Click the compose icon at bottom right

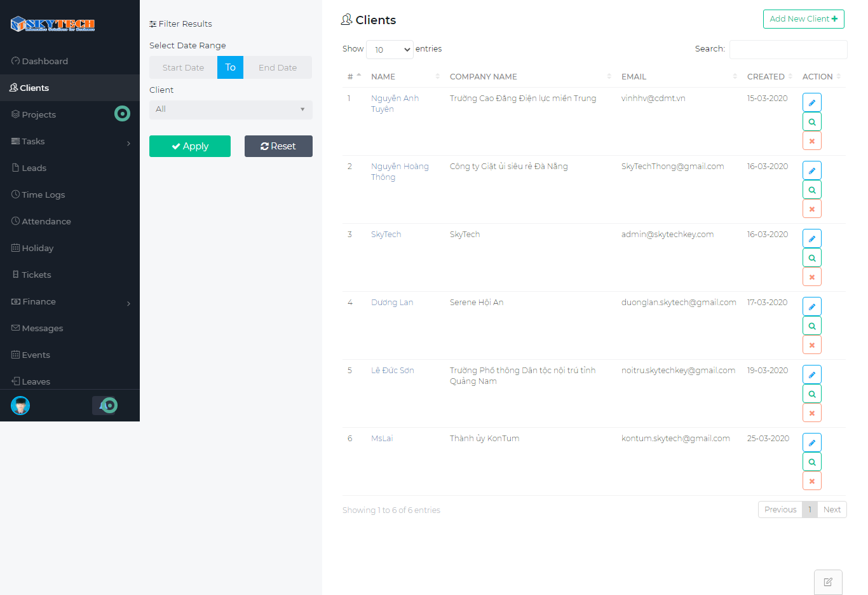pos(827,582)
